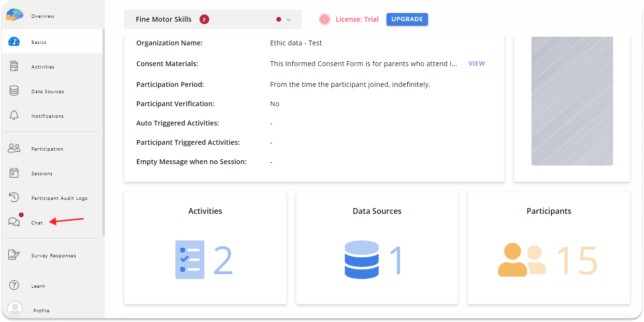Select Overview in the sidebar
The height and width of the screenshot is (322, 644).
click(43, 15)
